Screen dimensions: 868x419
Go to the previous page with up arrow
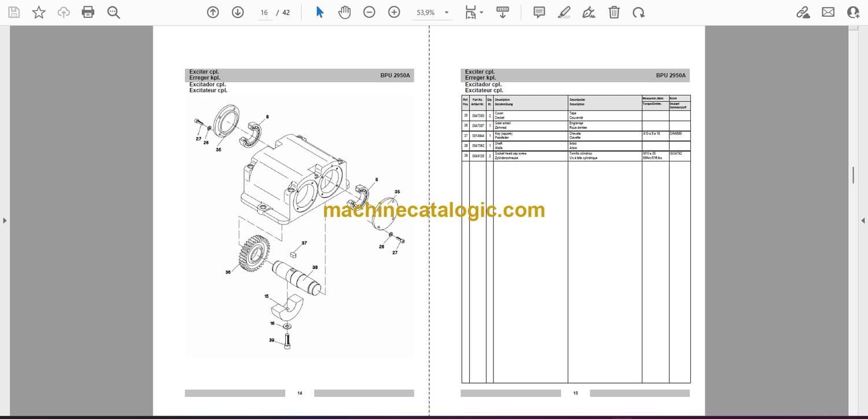click(x=213, y=12)
